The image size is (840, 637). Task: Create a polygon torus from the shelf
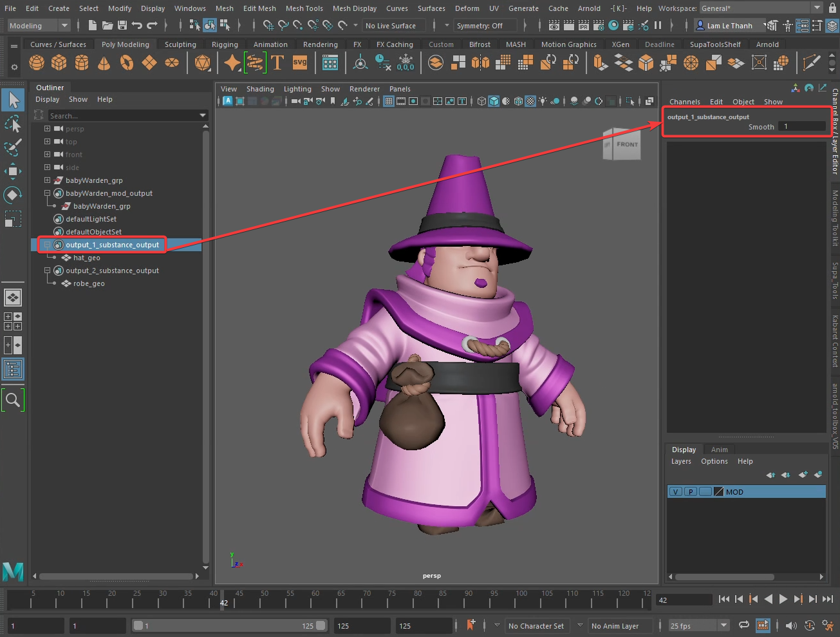click(x=127, y=62)
